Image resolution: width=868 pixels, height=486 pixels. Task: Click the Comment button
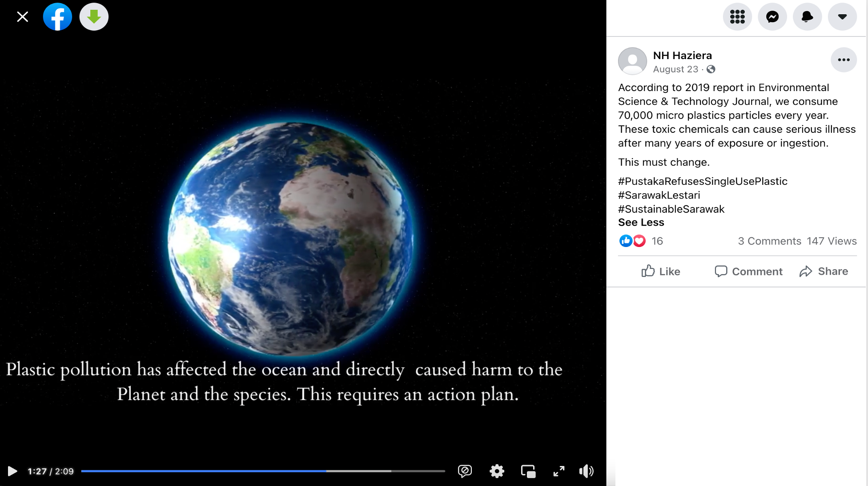pyautogui.click(x=748, y=271)
